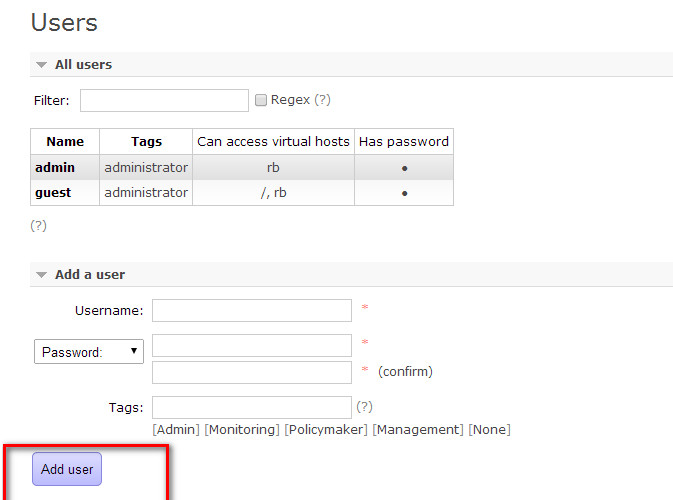Collapse the Add a user section triangle
Image resolution: width=673 pixels, height=500 pixels.
pyautogui.click(x=41, y=275)
